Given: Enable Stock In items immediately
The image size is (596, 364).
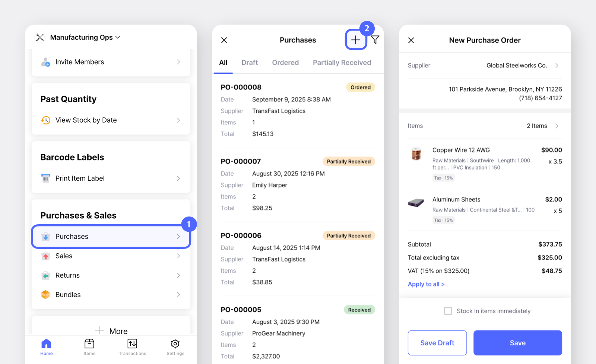Looking at the screenshot, I should [x=448, y=311].
